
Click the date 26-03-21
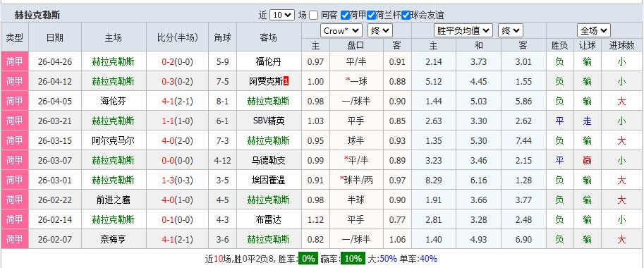[54, 121]
